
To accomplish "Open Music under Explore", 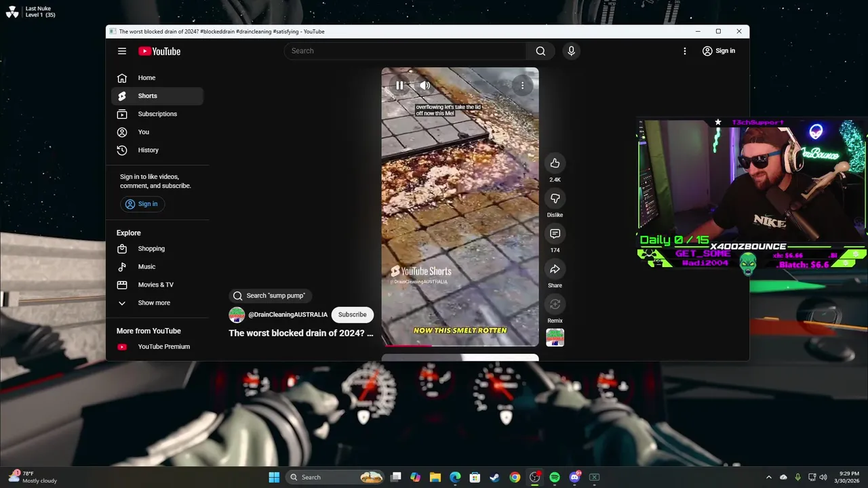I will coord(157,267).
